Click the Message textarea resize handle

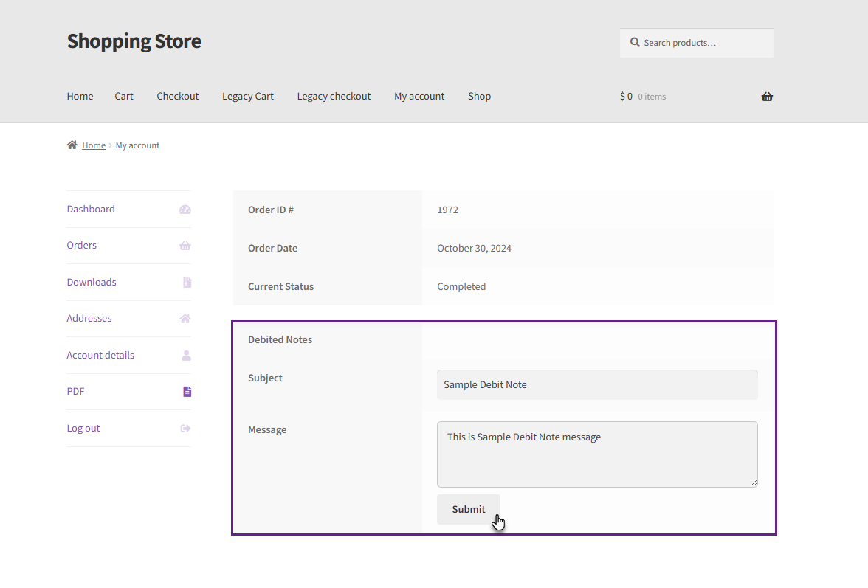coord(754,483)
